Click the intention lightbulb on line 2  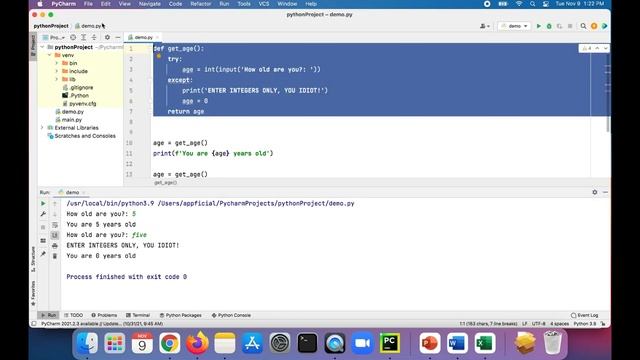click(x=158, y=56)
